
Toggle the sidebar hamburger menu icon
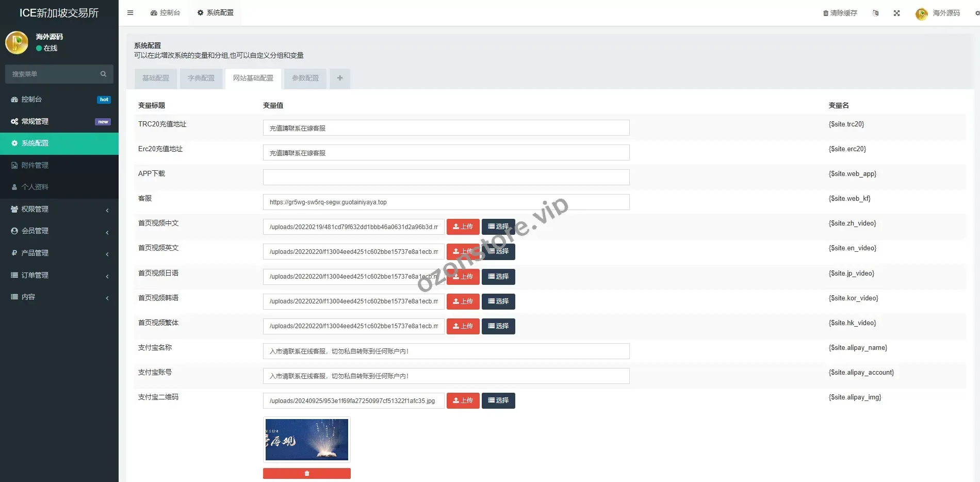[x=130, y=13]
